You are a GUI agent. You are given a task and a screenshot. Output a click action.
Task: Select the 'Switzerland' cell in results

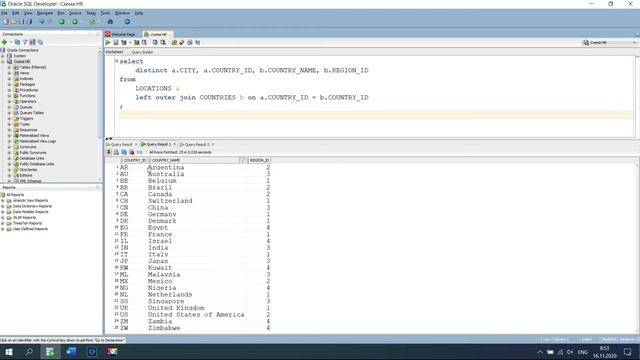(170, 201)
